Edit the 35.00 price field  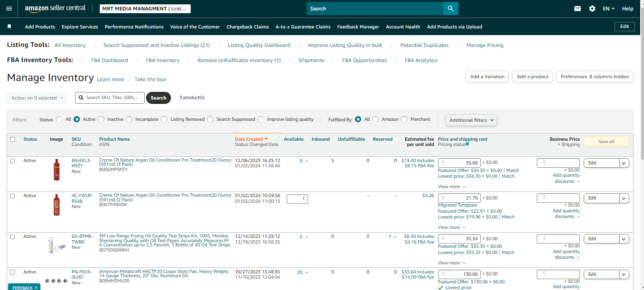point(459,163)
